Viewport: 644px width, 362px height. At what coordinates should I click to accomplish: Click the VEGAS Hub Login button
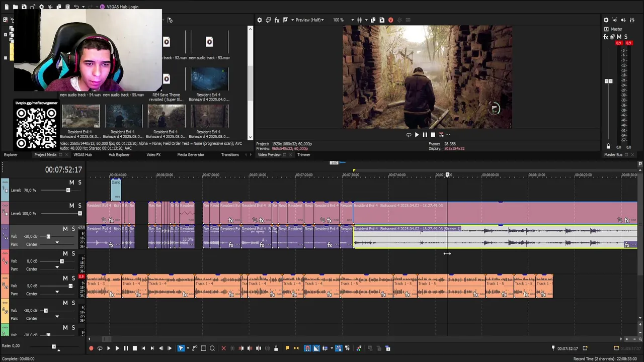pyautogui.click(x=119, y=7)
